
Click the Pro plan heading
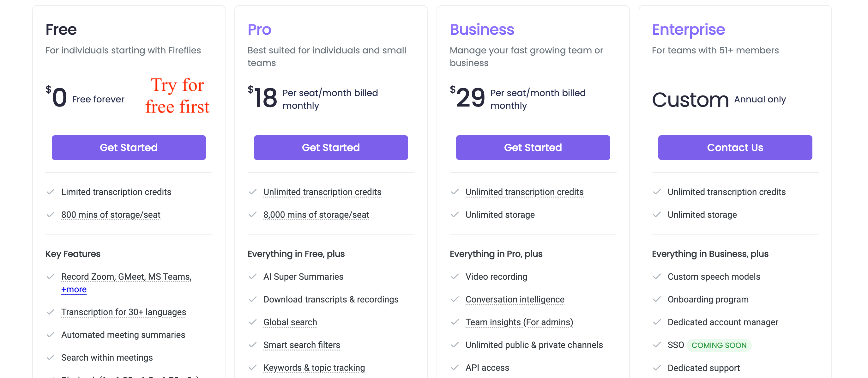tap(259, 29)
